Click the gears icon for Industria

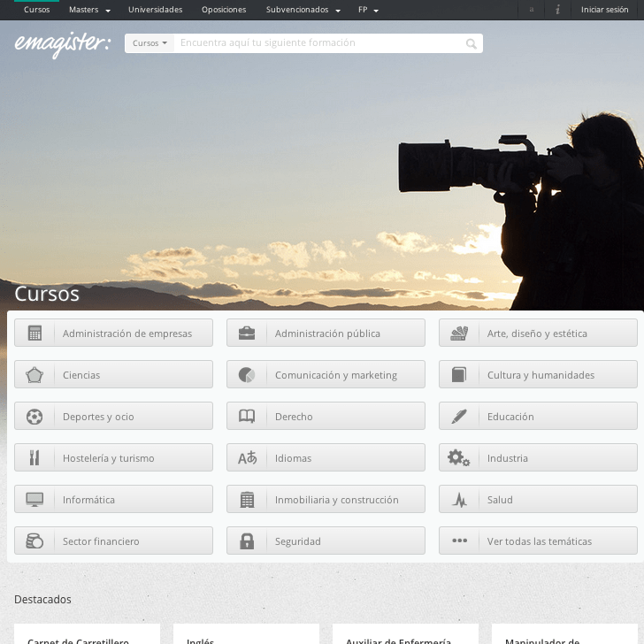click(459, 458)
